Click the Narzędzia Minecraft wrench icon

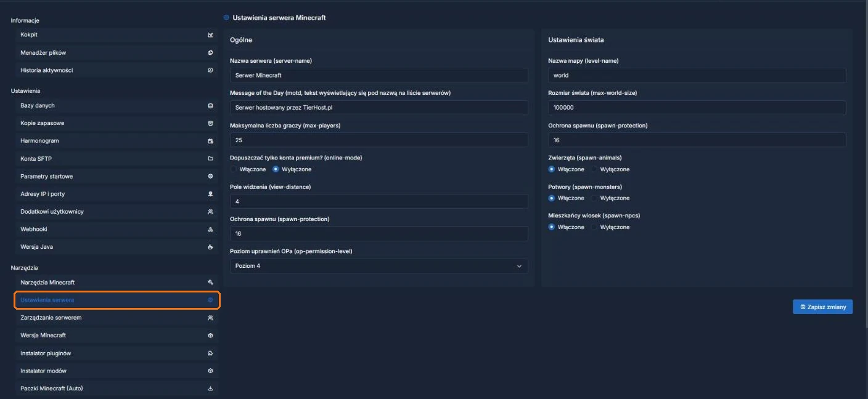point(210,283)
